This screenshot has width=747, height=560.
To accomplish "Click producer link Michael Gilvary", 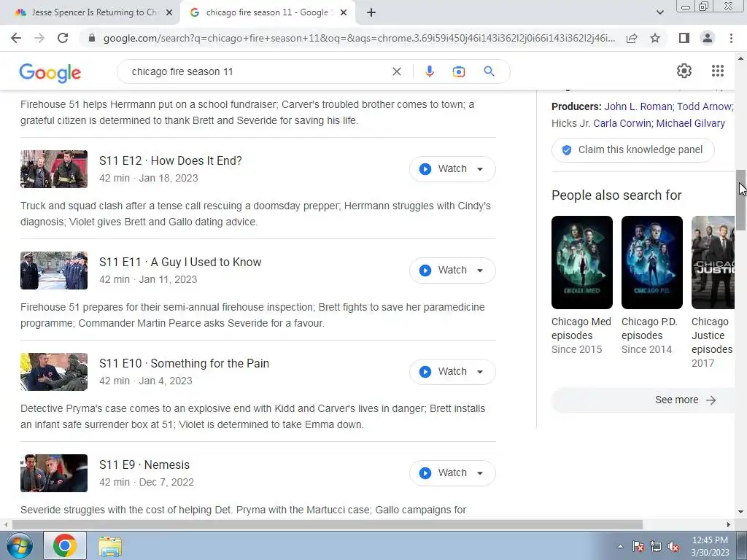I will (691, 123).
